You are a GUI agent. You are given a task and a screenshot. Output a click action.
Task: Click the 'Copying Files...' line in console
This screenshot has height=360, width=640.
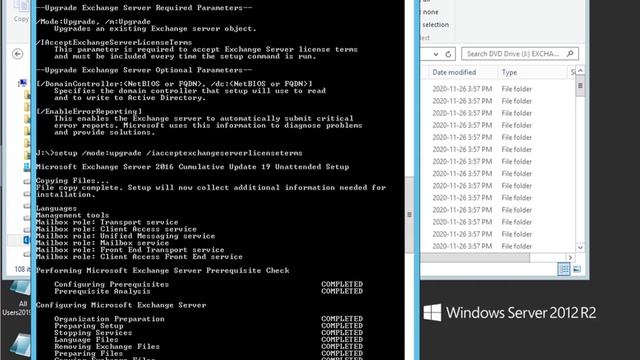pyautogui.click(x=72, y=180)
